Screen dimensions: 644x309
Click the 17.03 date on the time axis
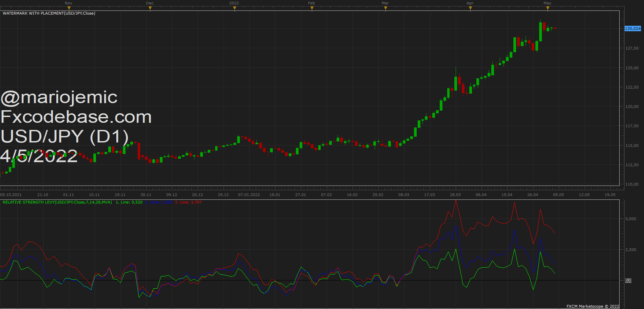coord(430,195)
